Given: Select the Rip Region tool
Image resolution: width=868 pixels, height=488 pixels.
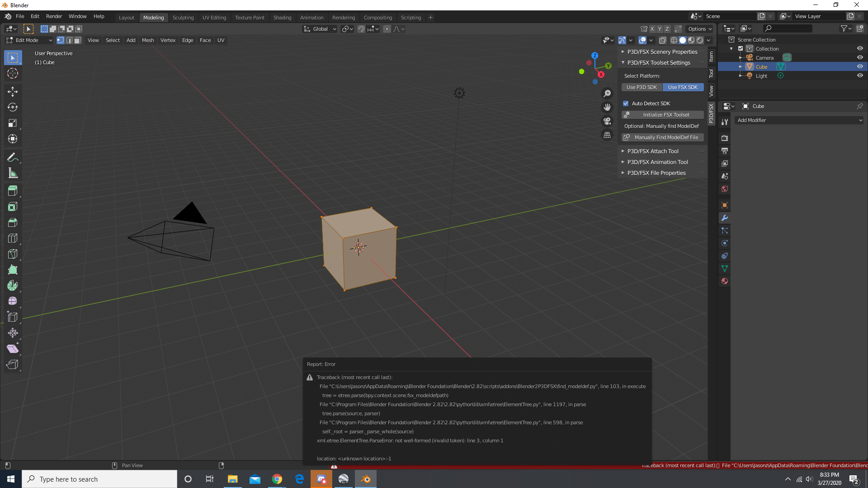Looking at the screenshot, I should [13, 365].
